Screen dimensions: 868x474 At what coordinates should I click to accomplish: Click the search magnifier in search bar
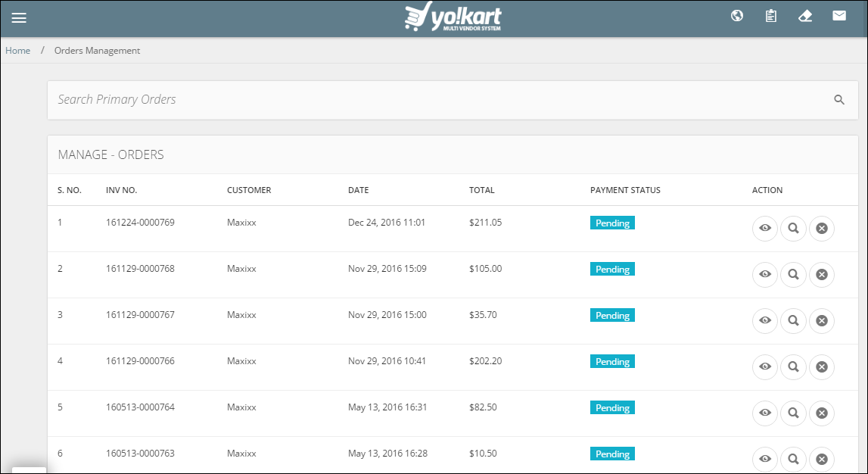[839, 100]
